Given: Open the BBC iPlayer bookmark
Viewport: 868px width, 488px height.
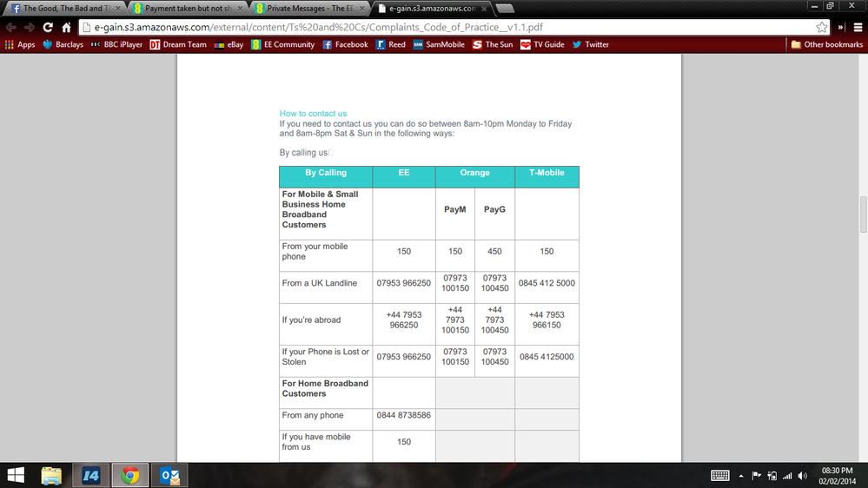Looking at the screenshot, I should click(116, 44).
